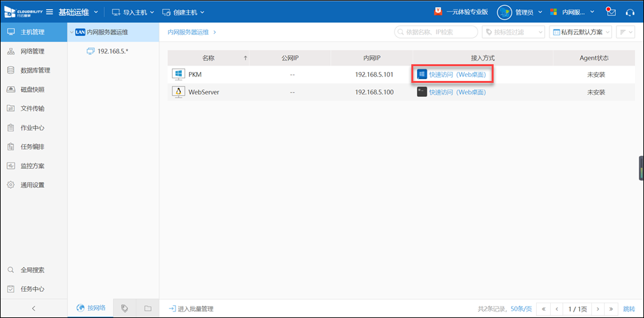Open the 按标签过滤 tag filter dropdown
Image resolution: width=644 pixels, height=318 pixels.
[513, 32]
